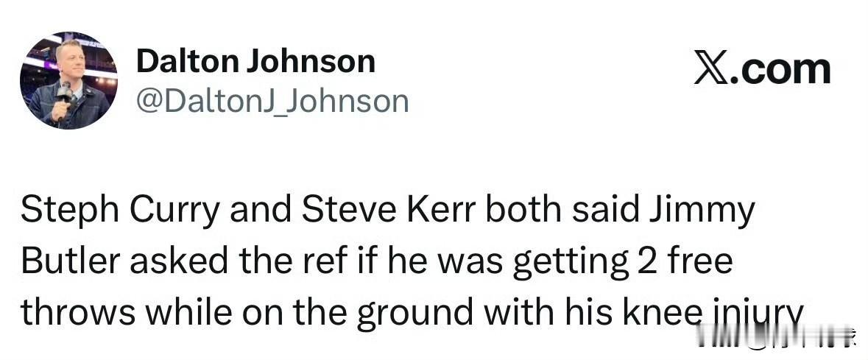The image size is (868, 360).
Task: Click the blurred watermark under the tweet
Action: coord(774,340)
